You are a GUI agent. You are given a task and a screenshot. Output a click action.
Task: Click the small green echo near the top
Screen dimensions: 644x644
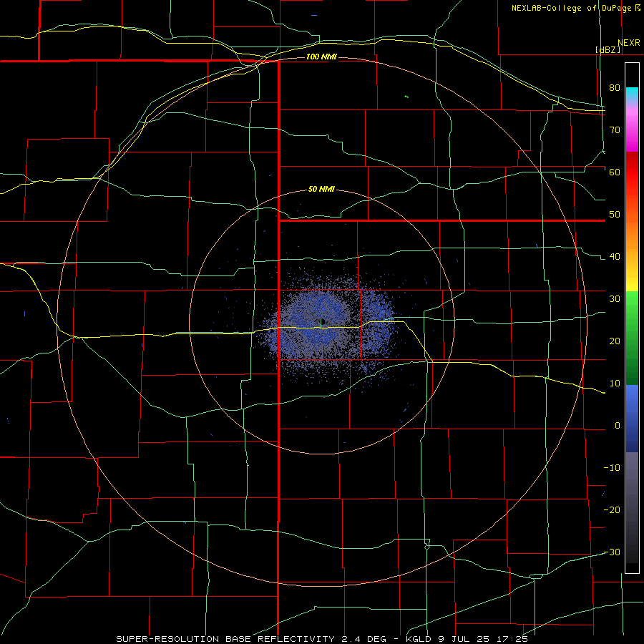pyautogui.click(x=406, y=97)
